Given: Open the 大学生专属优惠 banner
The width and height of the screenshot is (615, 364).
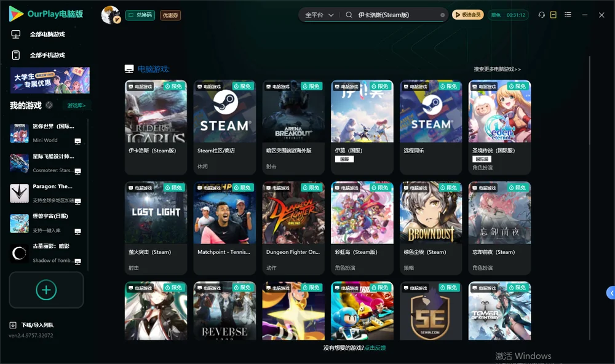Looking at the screenshot, I should pos(50,80).
